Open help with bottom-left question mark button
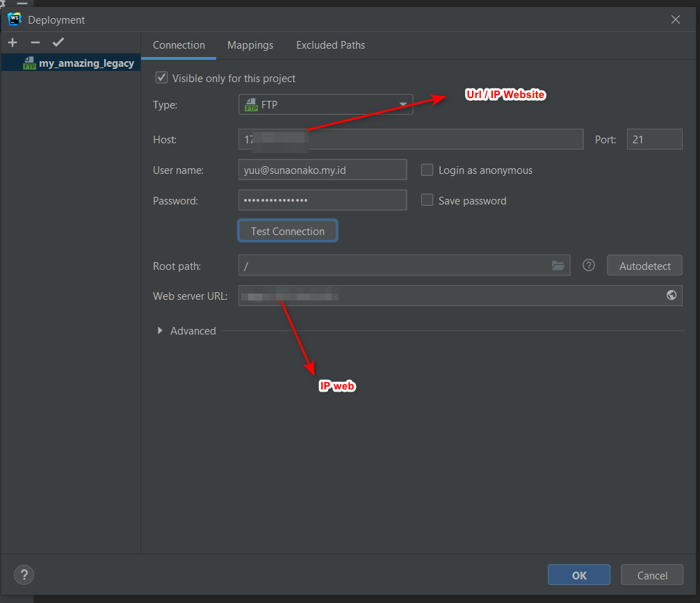Image resolution: width=700 pixels, height=603 pixels. (x=24, y=574)
